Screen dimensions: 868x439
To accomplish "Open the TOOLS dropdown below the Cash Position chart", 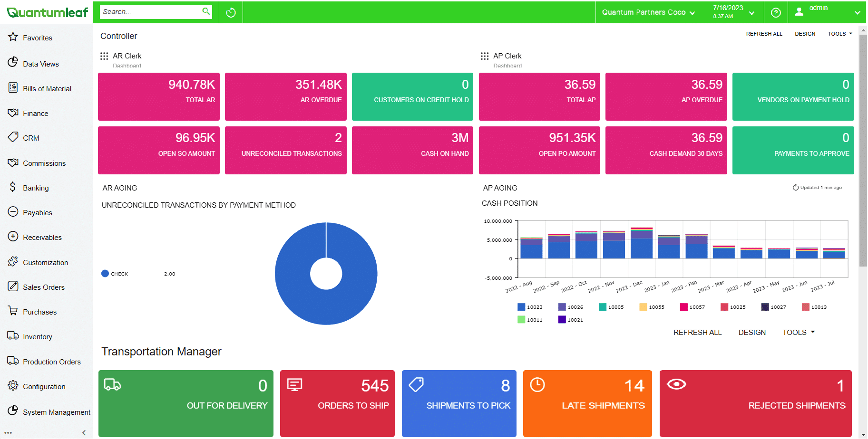I will (x=799, y=332).
